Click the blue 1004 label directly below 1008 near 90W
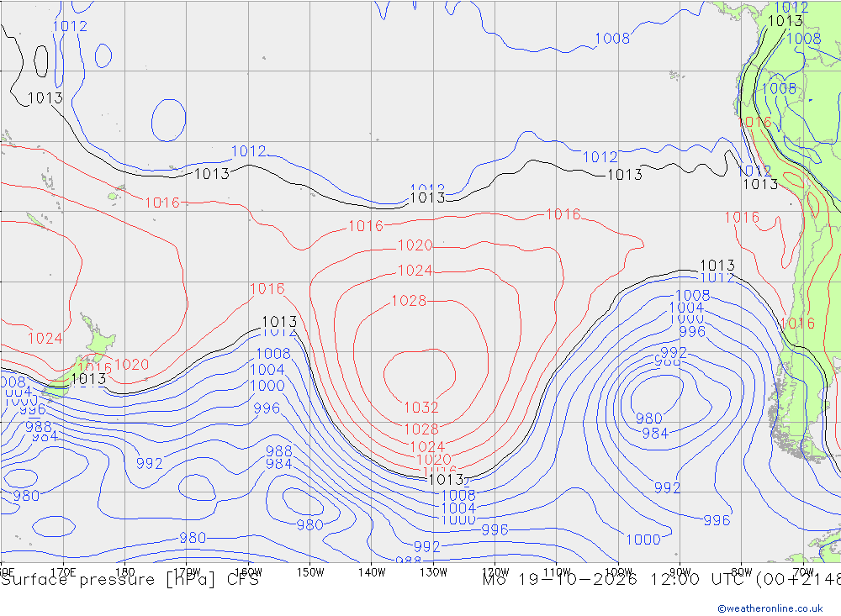Screen dimensions: 841x616 click(x=686, y=308)
